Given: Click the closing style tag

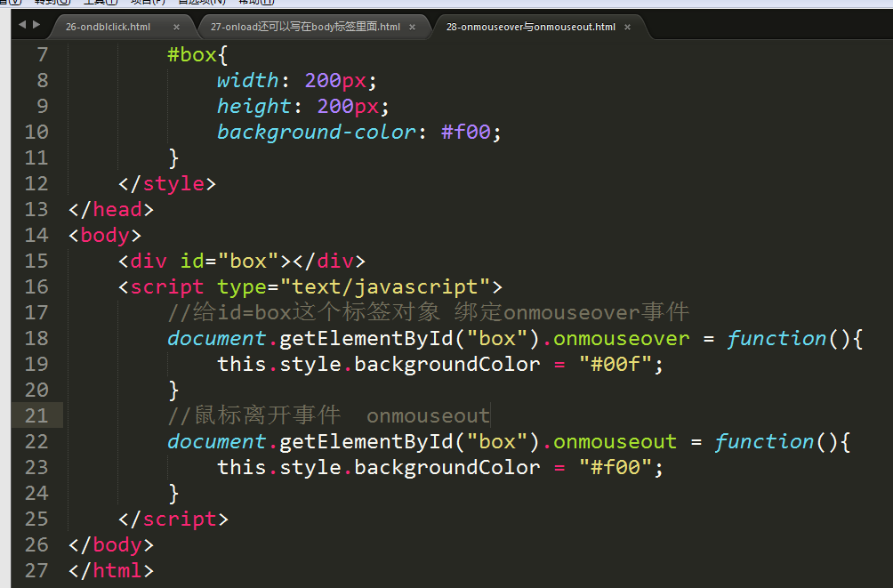Looking at the screenshot, I should pyautogui.click(x=167, y=183).
